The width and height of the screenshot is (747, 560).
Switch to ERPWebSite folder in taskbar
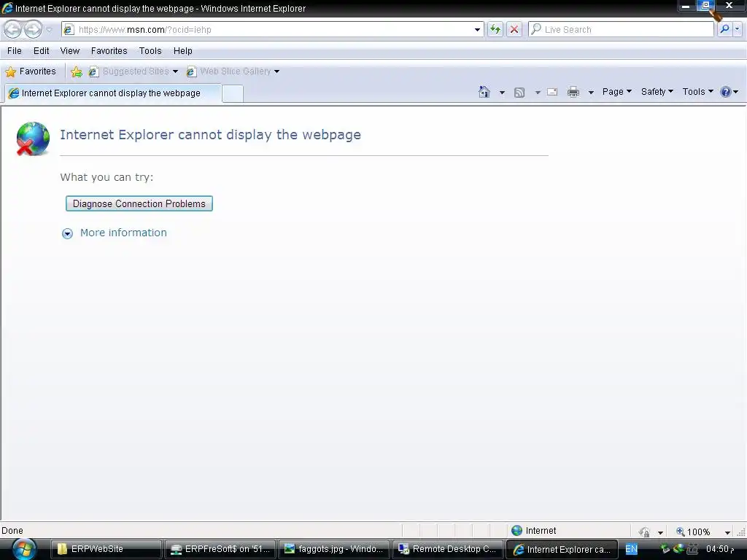click(106, 549)
